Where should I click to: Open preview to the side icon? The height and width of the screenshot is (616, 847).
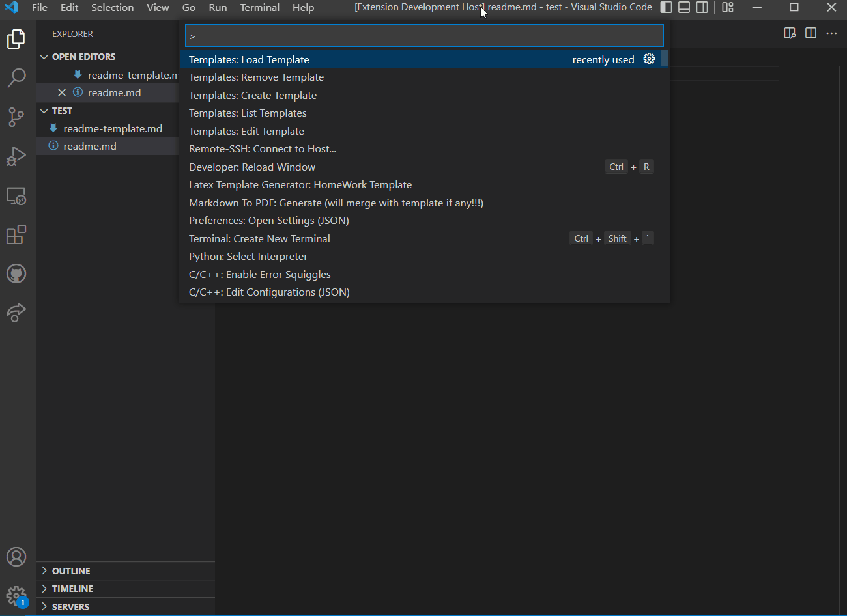790,33
